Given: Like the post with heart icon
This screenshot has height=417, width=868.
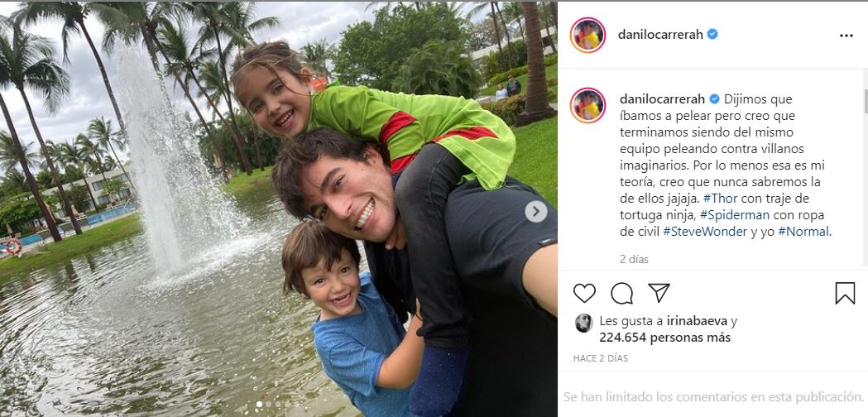Looking at the screenshot, I should (584, 293).
